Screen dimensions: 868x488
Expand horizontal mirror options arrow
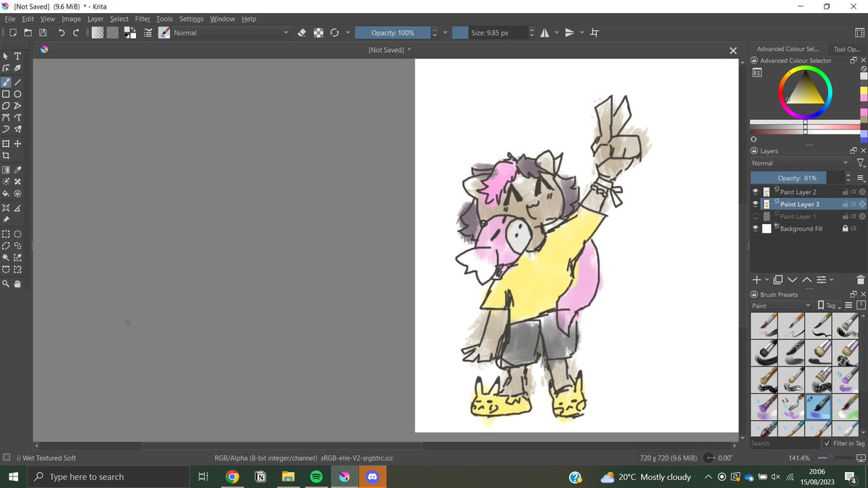point(556,33)
